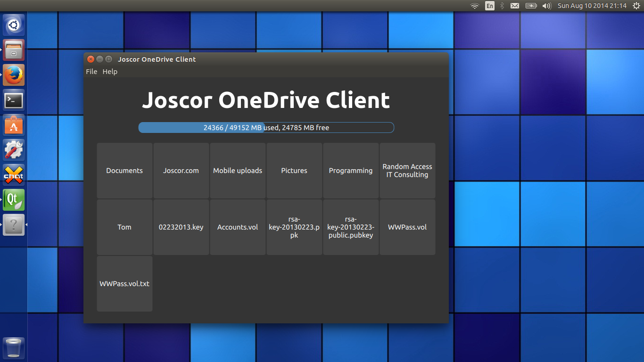
Task: Open the Pictures folder in OneDrive client
Action: point(294,170)
